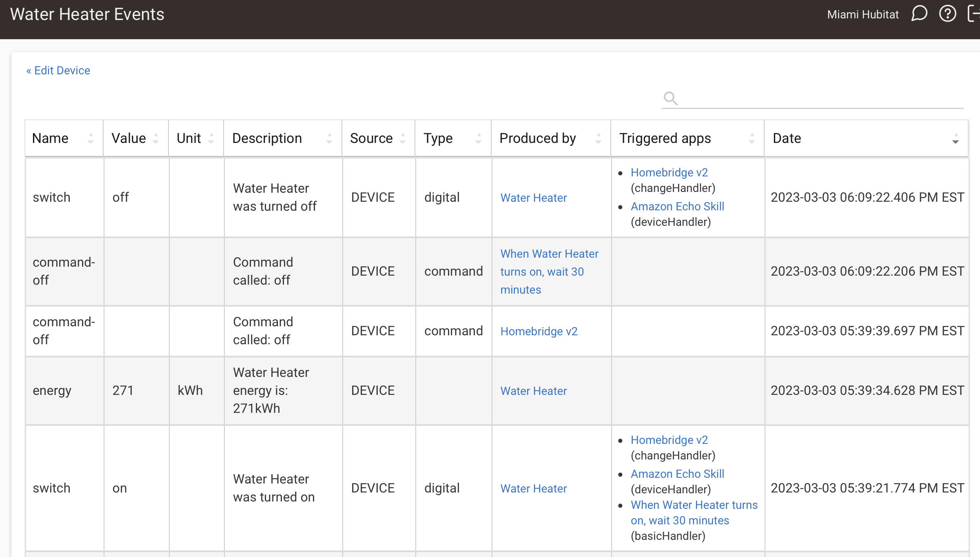Click Miami Hubitat hub name
Image resolution: width=980 pixels, height=557 pixels.
pos(862,15)
